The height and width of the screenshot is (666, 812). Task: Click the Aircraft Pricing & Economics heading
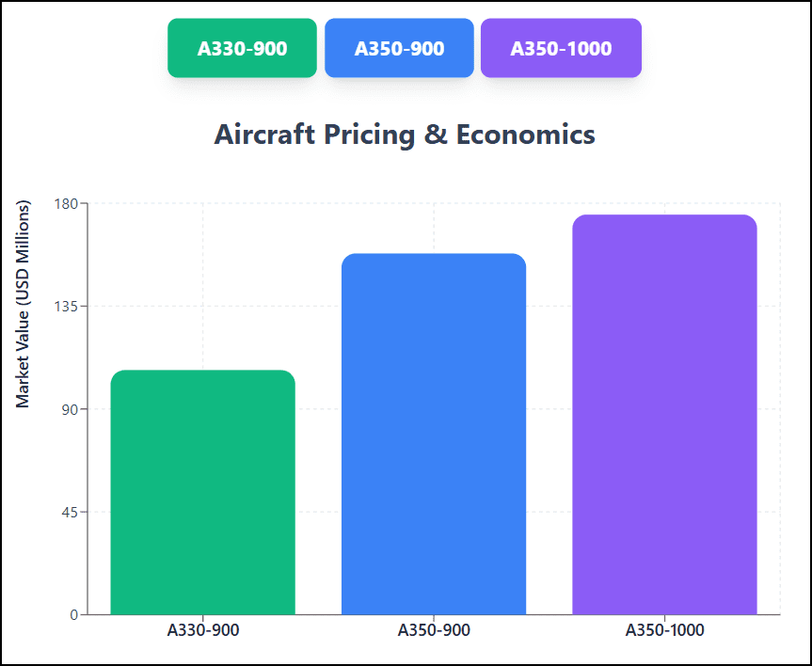405,135
